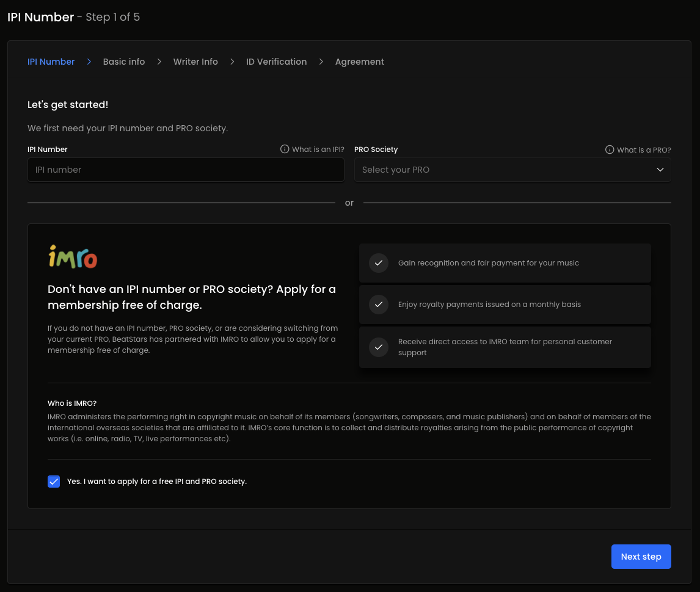Screen dimensions: 700x592
Task: Click info icon beside 'What is a PRO?'
Action: click(609, 150)
